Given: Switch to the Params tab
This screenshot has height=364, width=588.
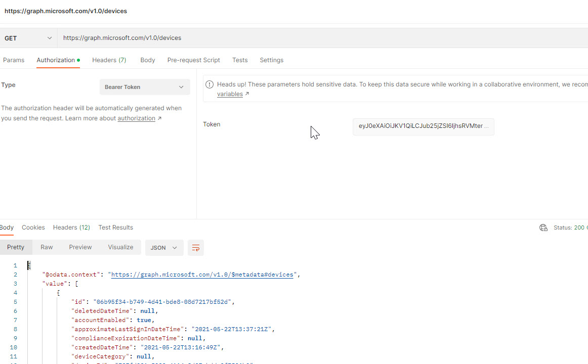Looking at the screenshot, I should pyautogui.click(x=14, y=60).
